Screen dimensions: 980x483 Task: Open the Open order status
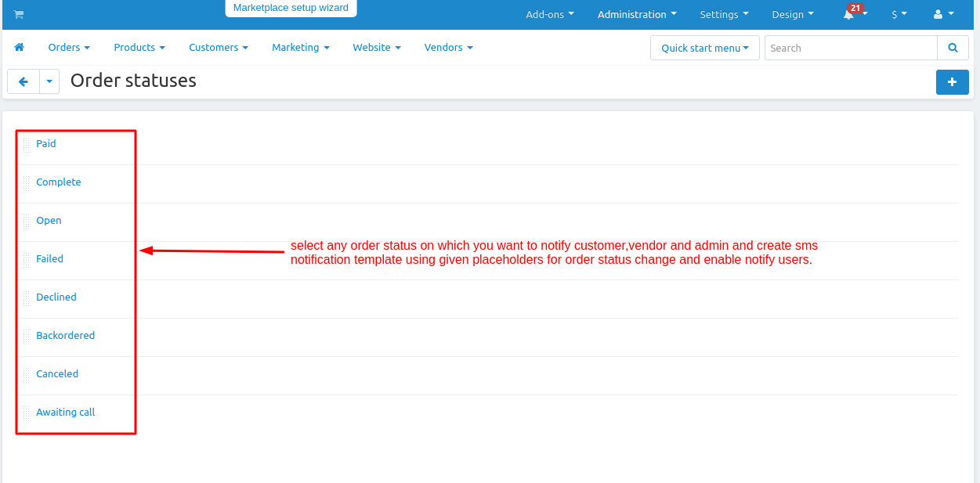point(49,221)
